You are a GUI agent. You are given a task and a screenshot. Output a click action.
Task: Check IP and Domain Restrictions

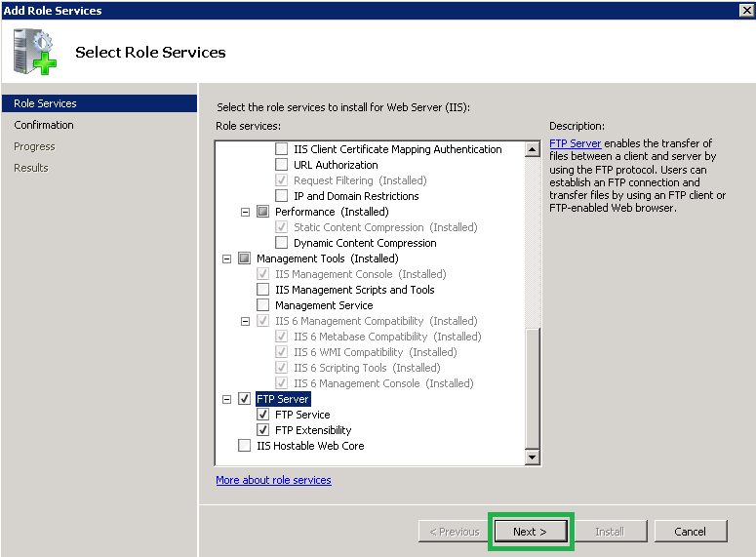pos(282,196)
